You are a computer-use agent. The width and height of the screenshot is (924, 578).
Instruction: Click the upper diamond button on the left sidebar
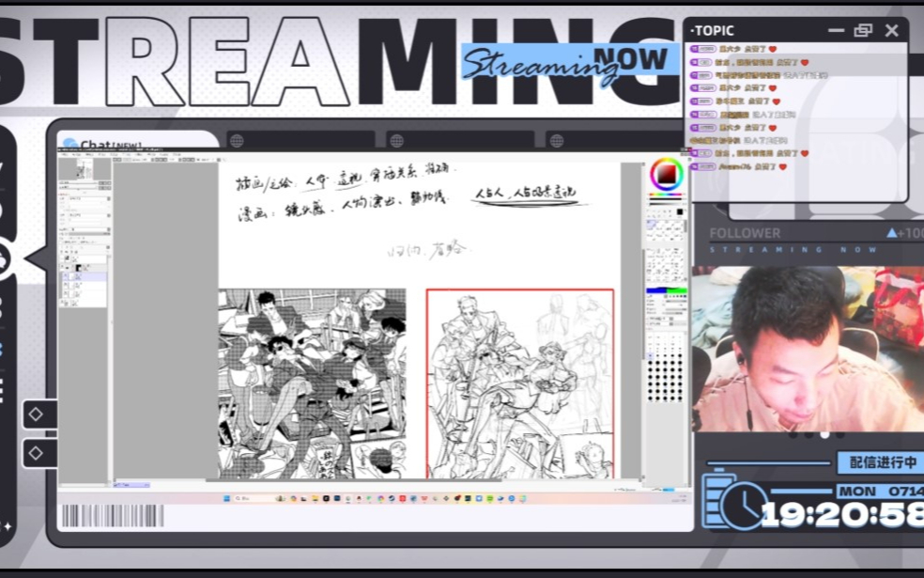(38, 414)
